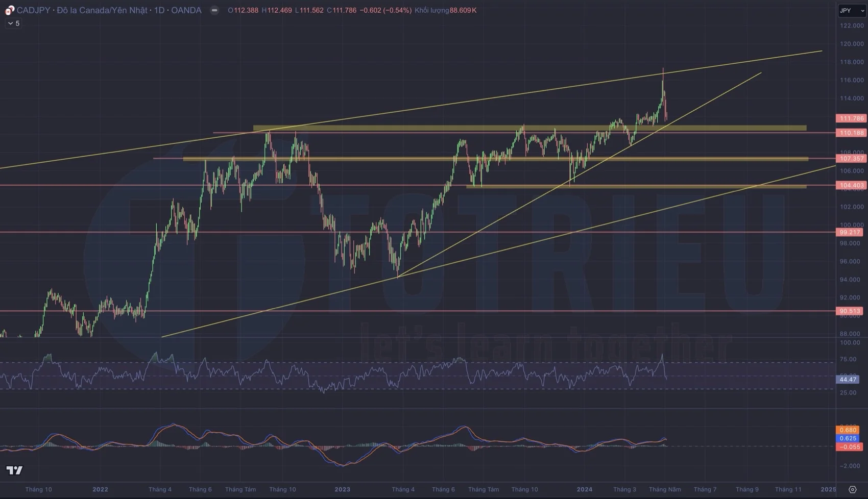
Task: Click the CADJPY currency pair flag logo
Action: click(x=10, y=10)
